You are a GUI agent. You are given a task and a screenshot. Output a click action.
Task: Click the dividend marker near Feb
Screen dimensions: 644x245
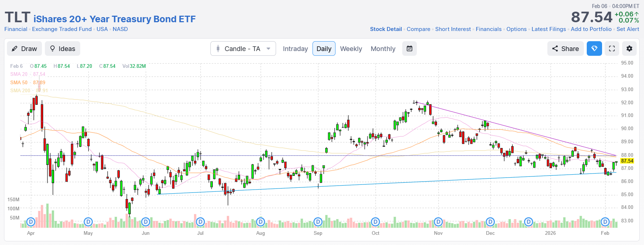[605, 222]
